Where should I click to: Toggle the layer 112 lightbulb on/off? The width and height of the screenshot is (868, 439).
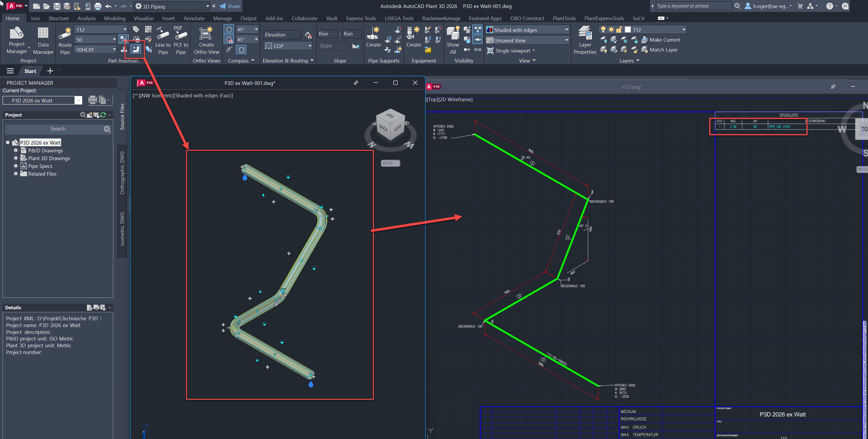coord(603,30)
